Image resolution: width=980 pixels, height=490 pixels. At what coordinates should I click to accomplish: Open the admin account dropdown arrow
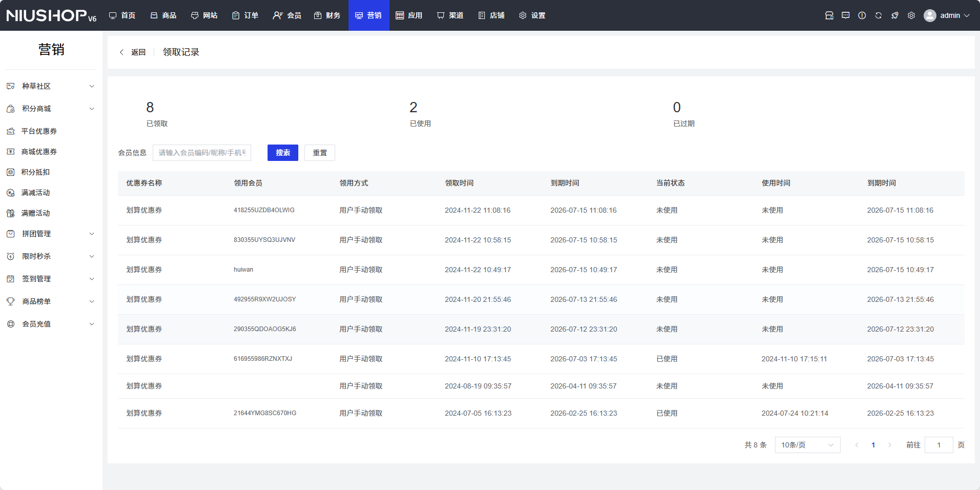967,15
